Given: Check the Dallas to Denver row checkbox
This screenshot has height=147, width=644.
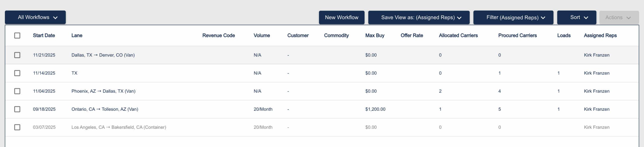Looking at the screenshot, I should point(17,55).
